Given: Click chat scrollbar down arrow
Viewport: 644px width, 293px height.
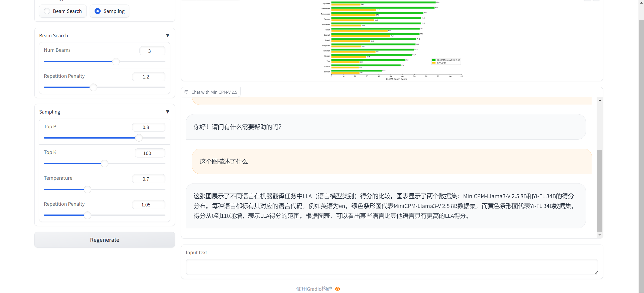Looking at the screenshot, I should click(x=600, y=235).
